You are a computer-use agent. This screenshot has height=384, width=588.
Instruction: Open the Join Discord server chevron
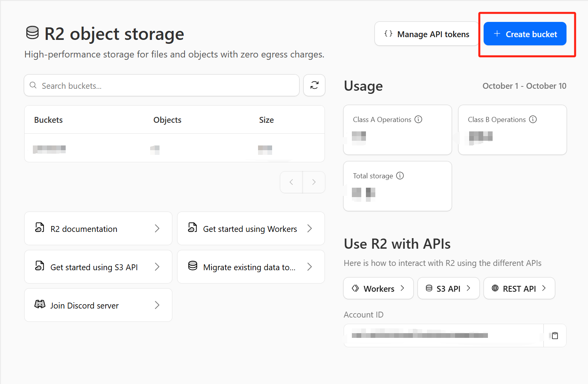[x=157, y=305]
